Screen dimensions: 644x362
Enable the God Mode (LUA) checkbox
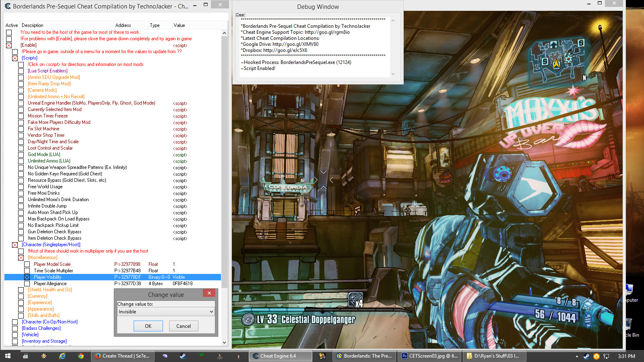click(21, 155)
